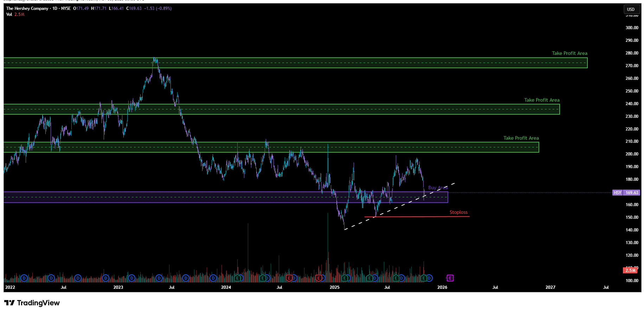Select the Buy Area text label
The height and width of the screenshot is (312, 644).
pyautogui.click(x=438, y=188)
